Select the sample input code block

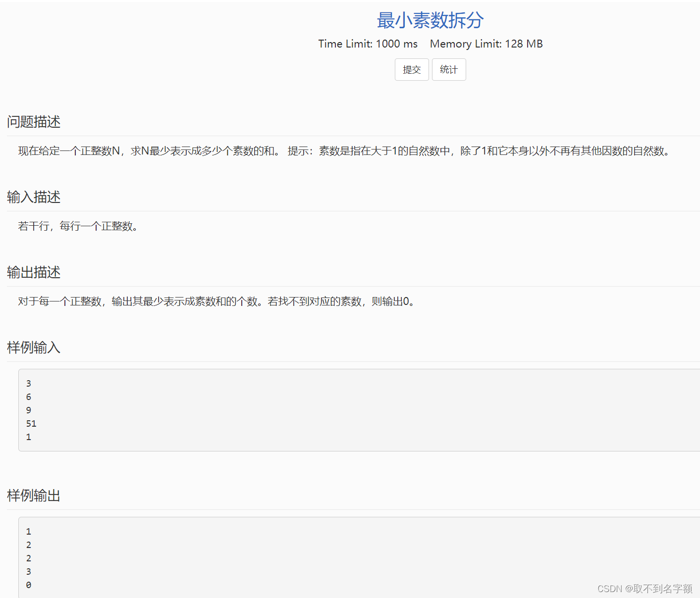347,409
